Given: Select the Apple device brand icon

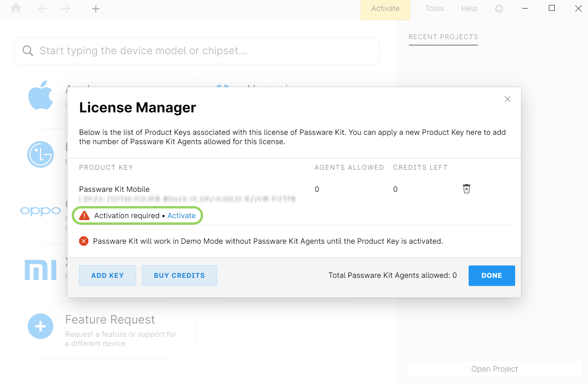Looking at the screenshot, I should tap(41, 96).
